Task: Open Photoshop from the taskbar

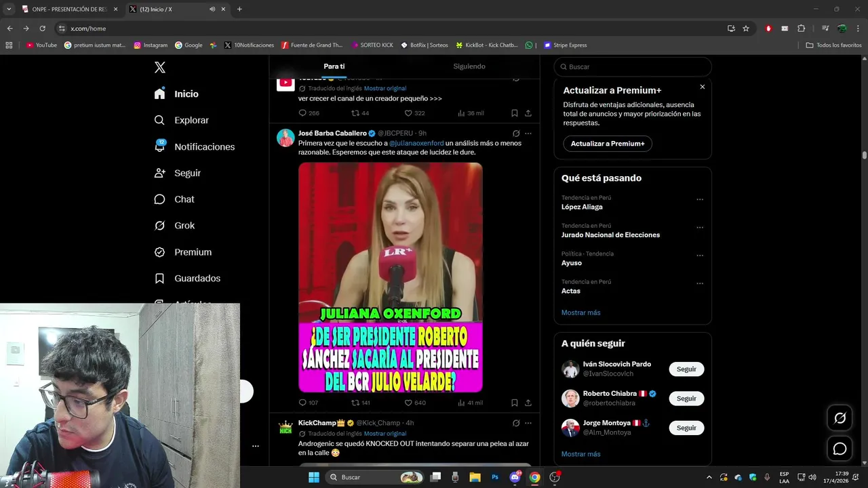Action: pyautogui.click(x=495, y=477)
